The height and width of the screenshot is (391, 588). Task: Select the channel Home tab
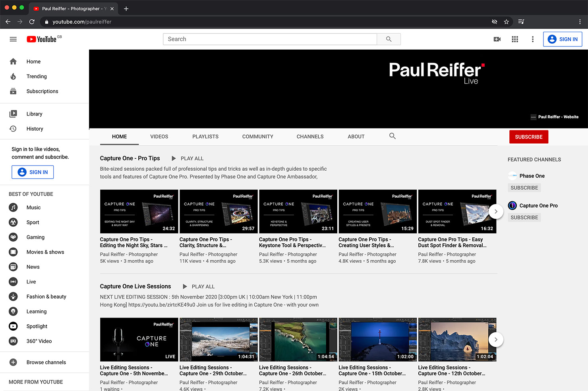tap(120, 137)
